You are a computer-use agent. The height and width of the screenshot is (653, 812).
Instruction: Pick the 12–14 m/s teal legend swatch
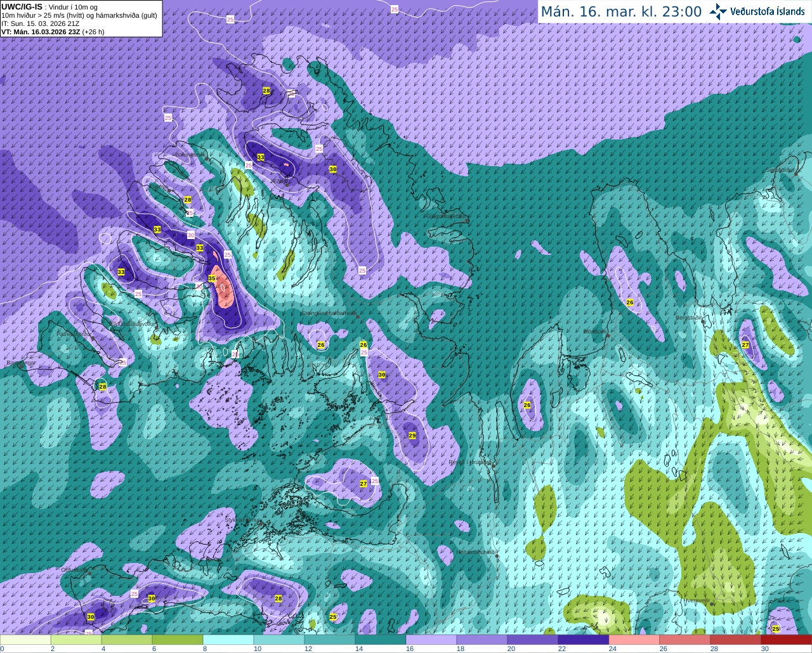330,640
